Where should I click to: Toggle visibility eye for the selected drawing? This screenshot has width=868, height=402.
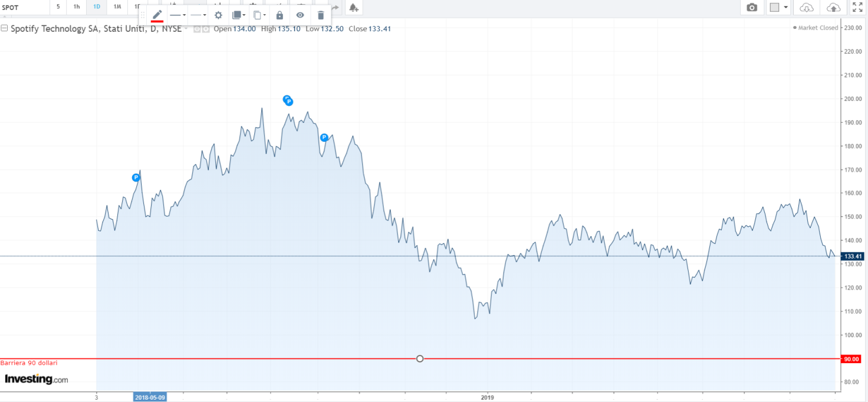point(300,15)
